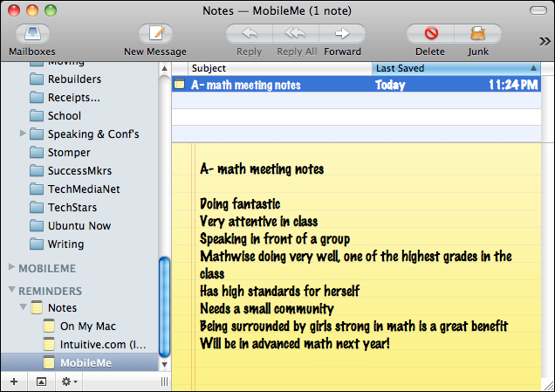The image size is (555, 392).
Task: Click the line Speaking in front of a group
Action: [275, 239]
